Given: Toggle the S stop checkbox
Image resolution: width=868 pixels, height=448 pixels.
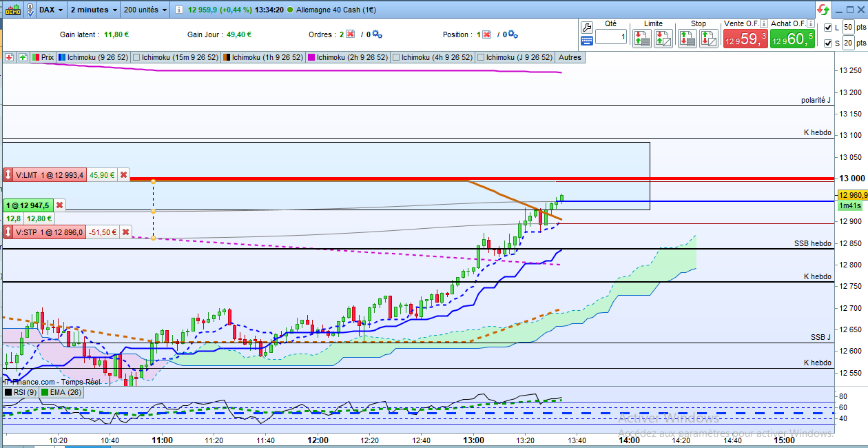Looking at the screenshot, I should 829,43.
